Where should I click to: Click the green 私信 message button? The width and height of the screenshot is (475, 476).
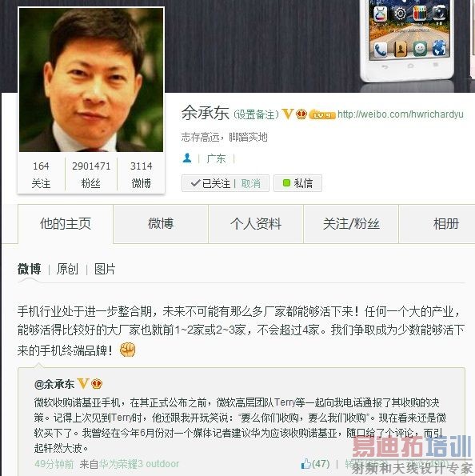297,183
